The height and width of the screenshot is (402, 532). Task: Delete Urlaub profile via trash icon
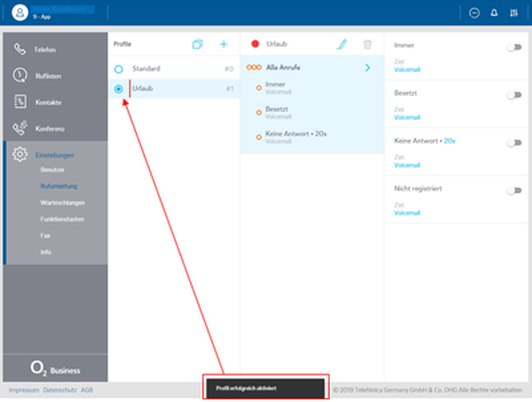tap(368, 44)
